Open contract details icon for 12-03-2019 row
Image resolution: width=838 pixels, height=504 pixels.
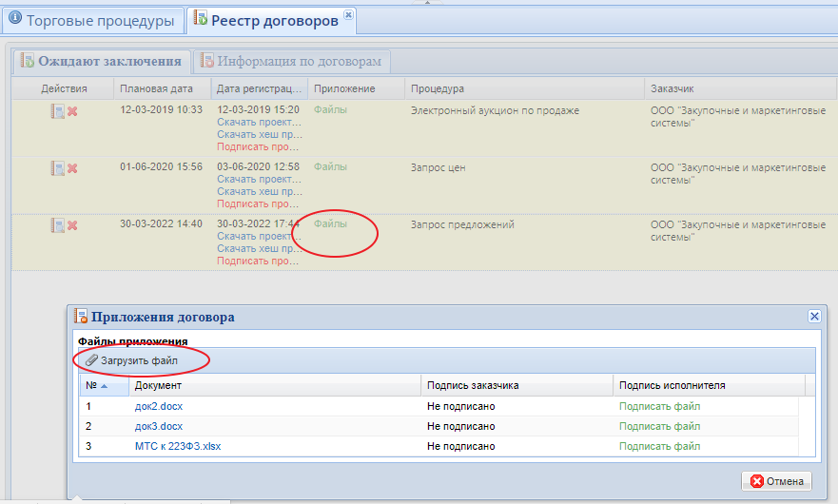(x=57, y=111)
